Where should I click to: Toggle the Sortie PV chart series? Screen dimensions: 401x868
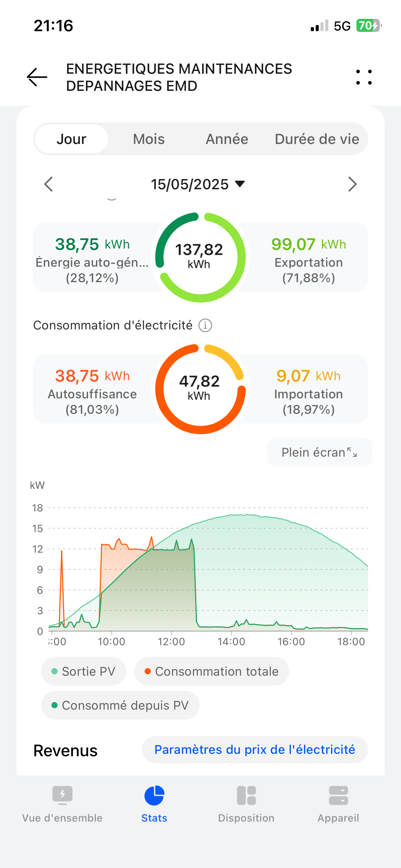pyautogui.click(x=83, y=671)
